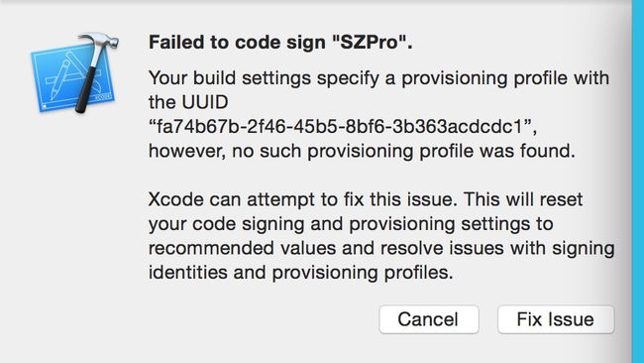Click the Xcode hammer app icon
The height and width of the screenshot is (363, 644).
point(74,72)
